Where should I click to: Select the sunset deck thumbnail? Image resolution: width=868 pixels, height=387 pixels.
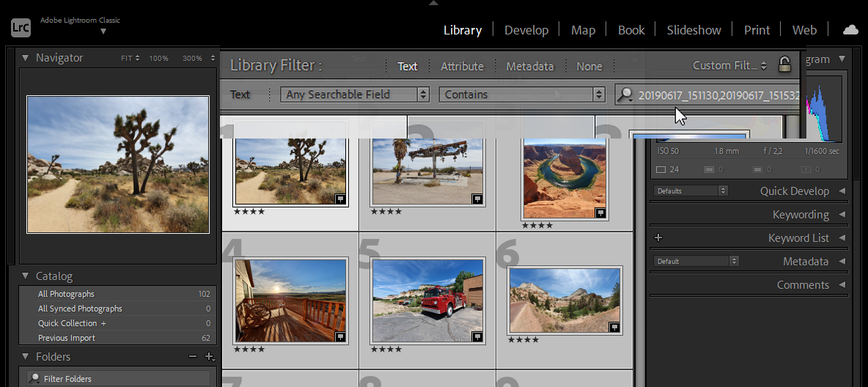(290, 301)
